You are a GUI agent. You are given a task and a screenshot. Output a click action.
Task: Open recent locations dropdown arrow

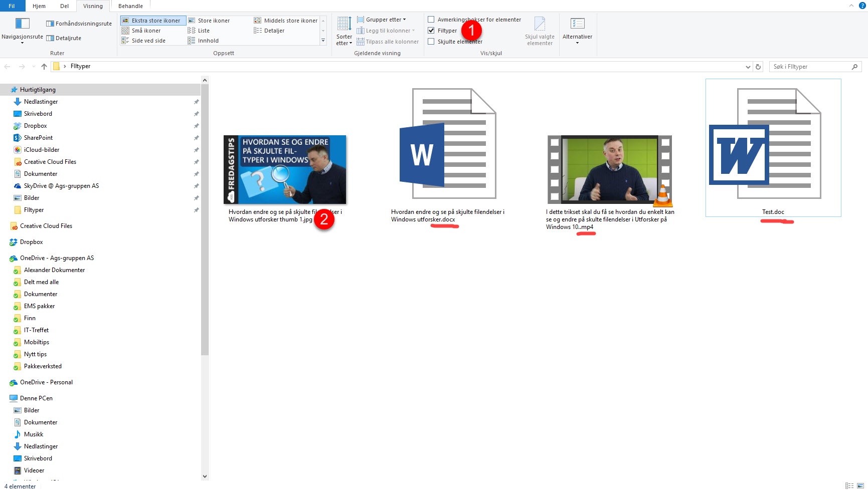(x=34, y=66)
